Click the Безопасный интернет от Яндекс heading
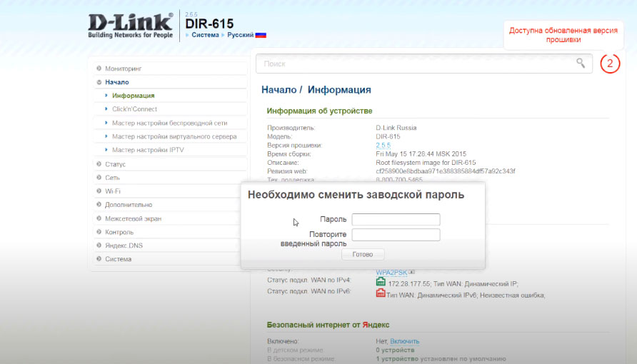Image resolution: width=637 pixels, height=364 pixels. [328, 325]
